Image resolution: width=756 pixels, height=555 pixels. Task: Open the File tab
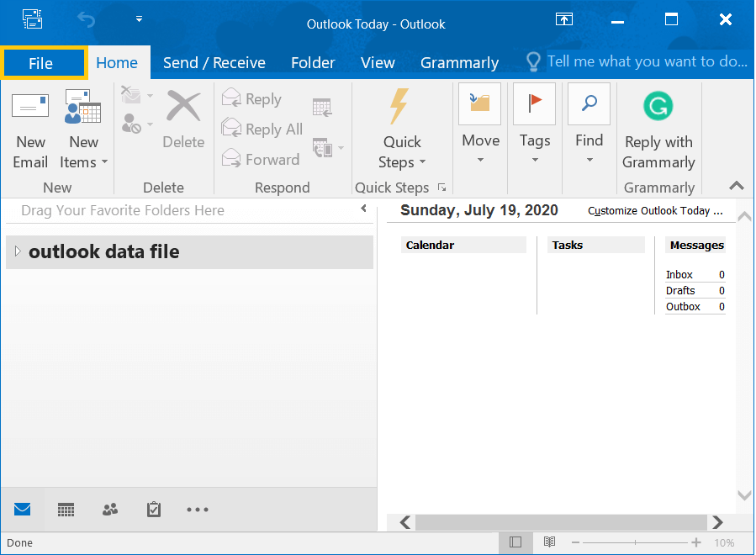click(x=44, y=63)
